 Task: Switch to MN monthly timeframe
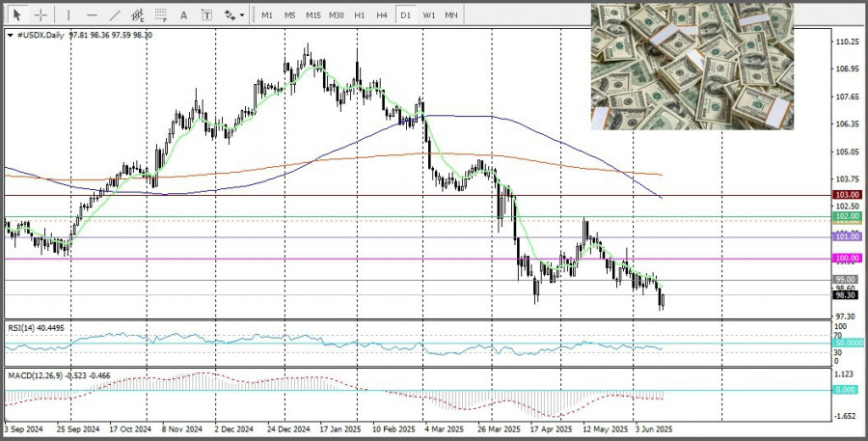tap(451, 15)
